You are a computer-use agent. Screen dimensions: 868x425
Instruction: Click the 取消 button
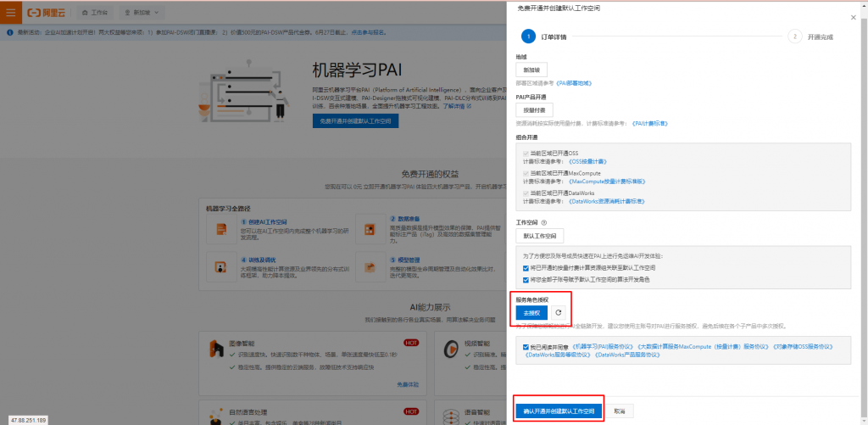tap(620, 411)
